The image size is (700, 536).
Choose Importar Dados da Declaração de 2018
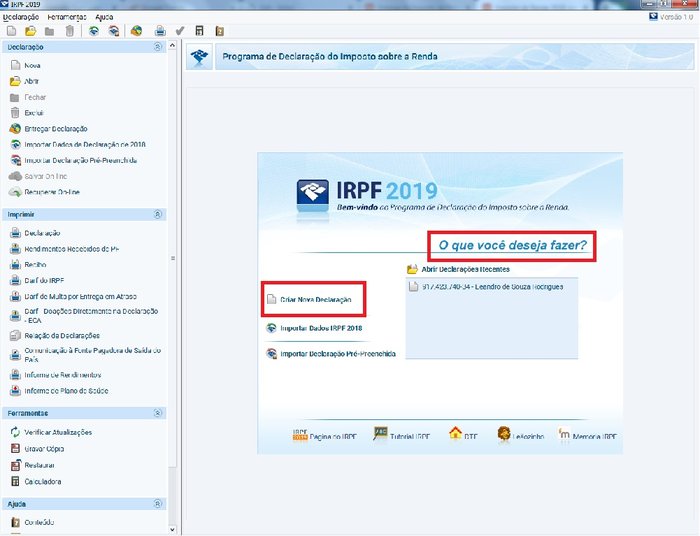point(78,145)
